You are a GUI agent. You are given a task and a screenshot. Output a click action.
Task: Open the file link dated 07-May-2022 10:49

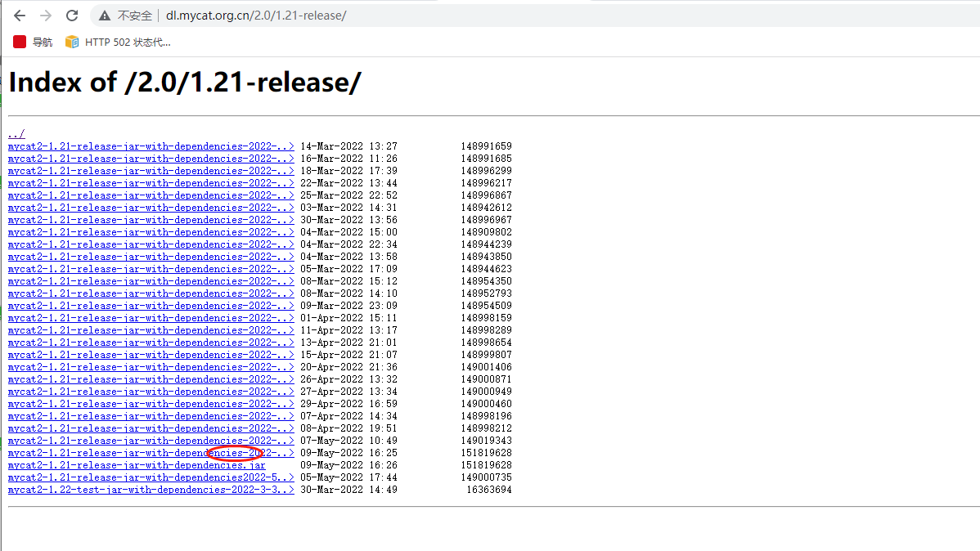pos(151,441)
